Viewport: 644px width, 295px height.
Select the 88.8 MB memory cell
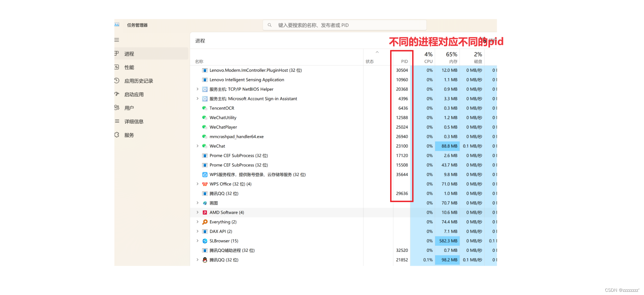click(x=447, y=146)
